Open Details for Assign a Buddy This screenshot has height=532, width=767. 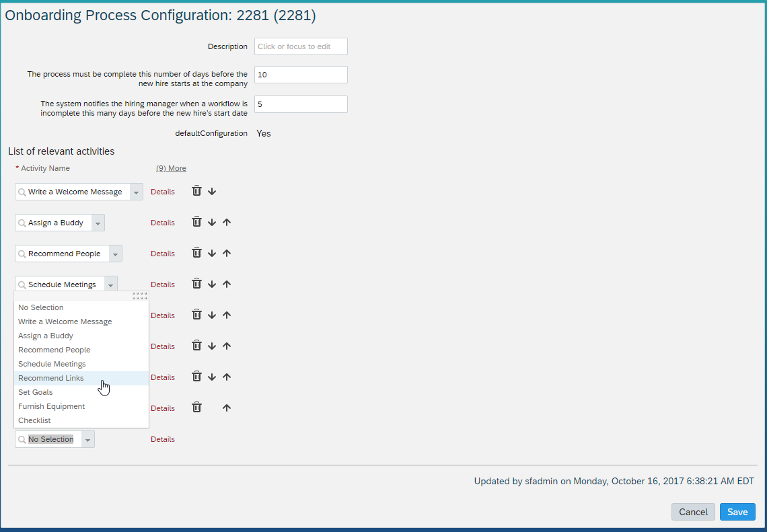163,223
